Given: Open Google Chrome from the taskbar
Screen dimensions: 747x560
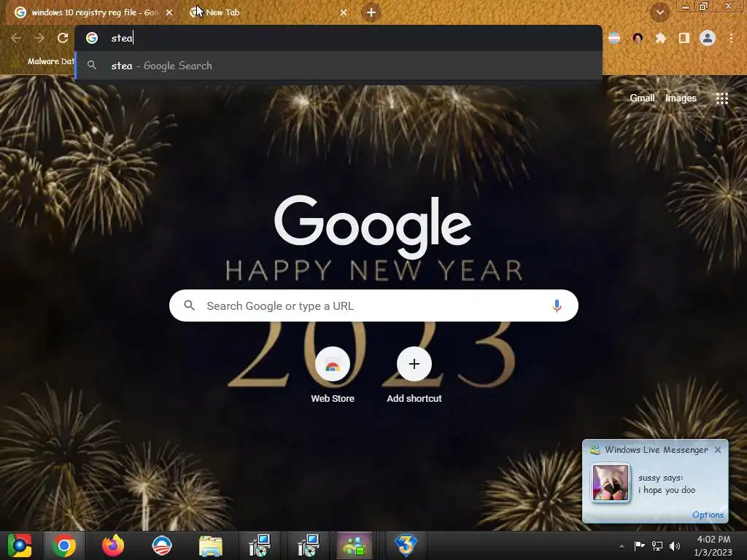Looking at the screenshot, I should (64, 545).
